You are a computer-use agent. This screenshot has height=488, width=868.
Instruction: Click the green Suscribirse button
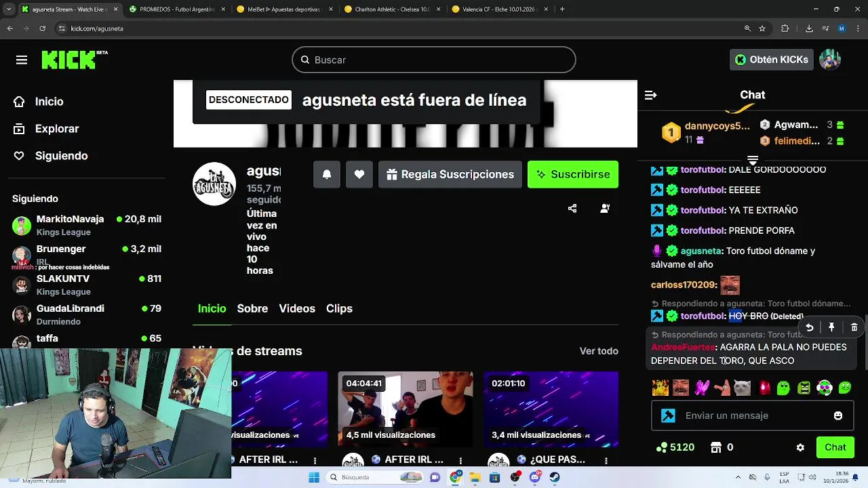pyautogui.click(x=573, y=174)
